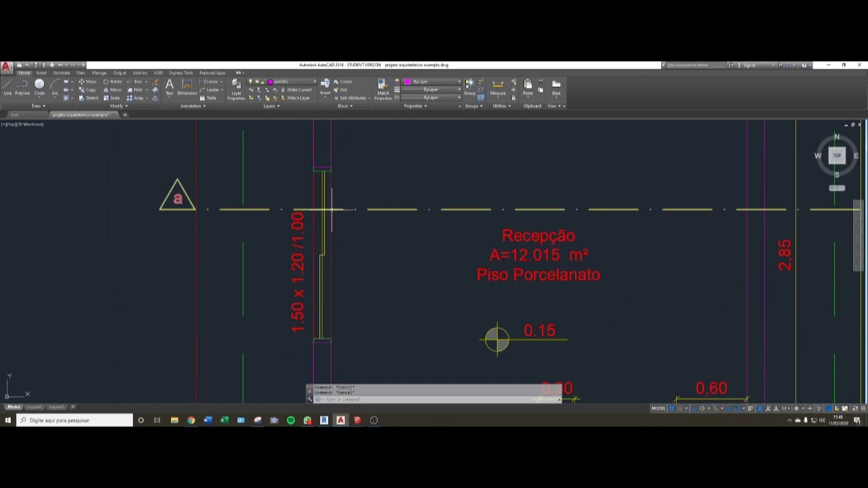Image resolution: width=868 pixels, height=488 pixels.
Task: Select the Arc tool
Action: click(55, 87)
